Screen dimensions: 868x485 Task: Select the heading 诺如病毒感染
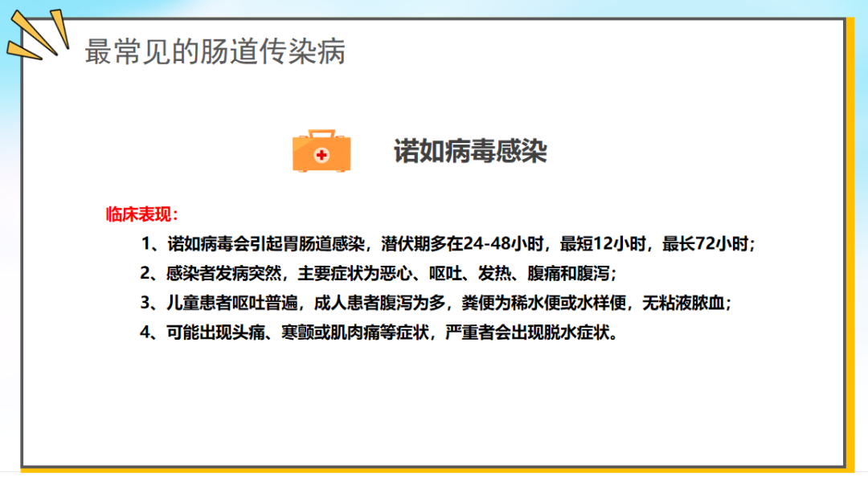point(470,152)
